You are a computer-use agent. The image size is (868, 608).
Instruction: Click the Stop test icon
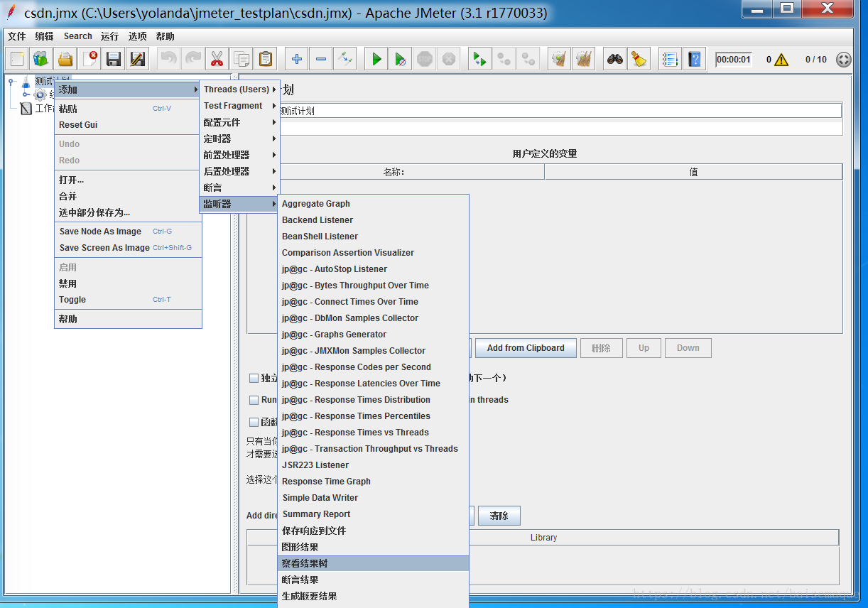click(x=425, y=59)
